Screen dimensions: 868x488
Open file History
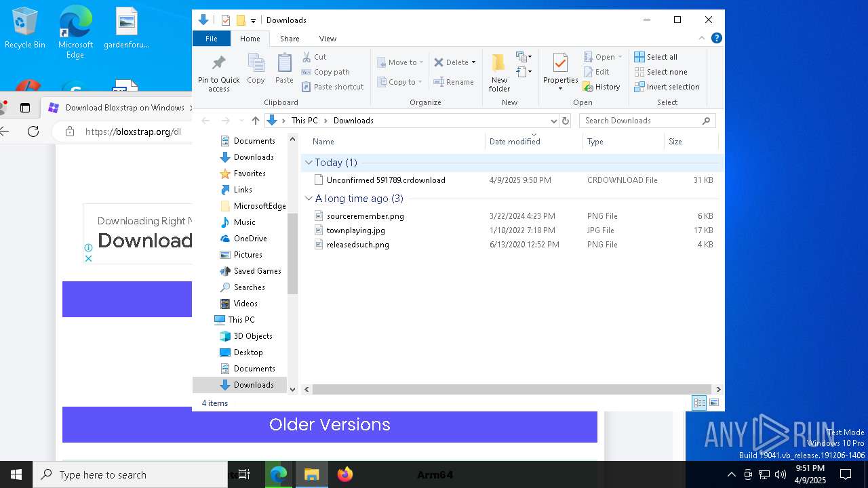[x=601, y=87]
